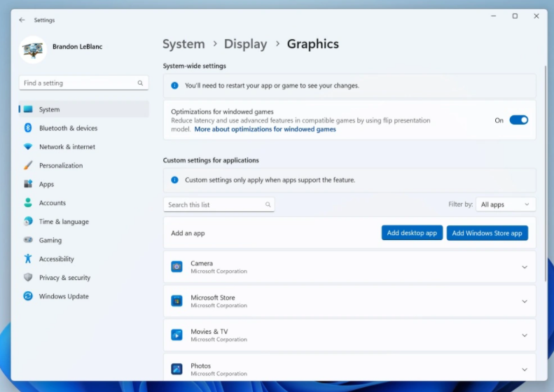This screenshot has width=554, height=392.
Task: Go back using the arrow icon
Action: (22, 20)
